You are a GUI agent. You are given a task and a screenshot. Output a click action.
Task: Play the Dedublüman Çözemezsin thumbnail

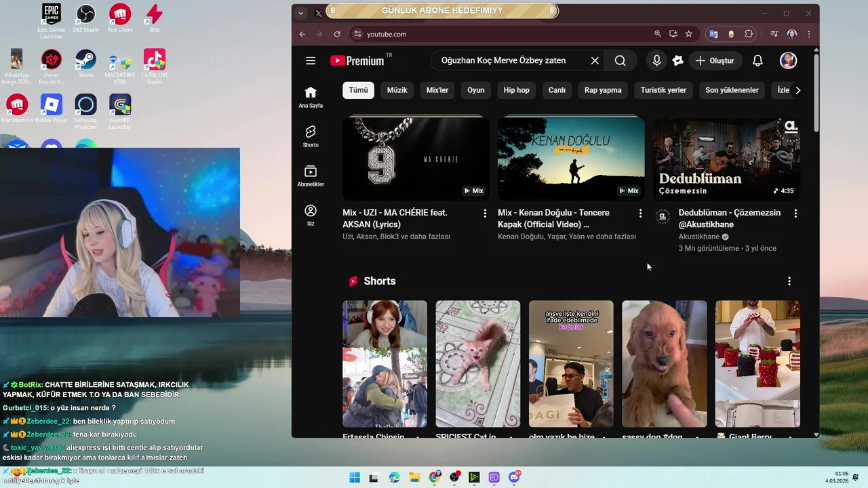click(x=726, y=159)
